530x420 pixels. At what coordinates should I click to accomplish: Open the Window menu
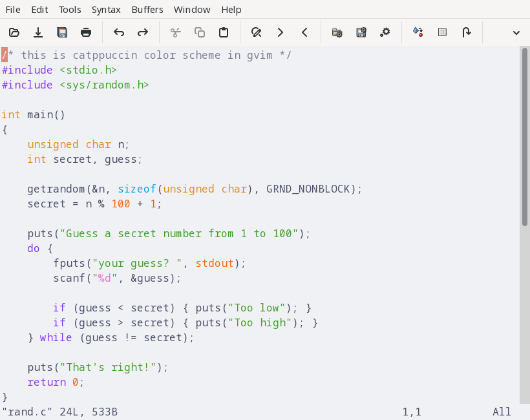coord(192,10)
